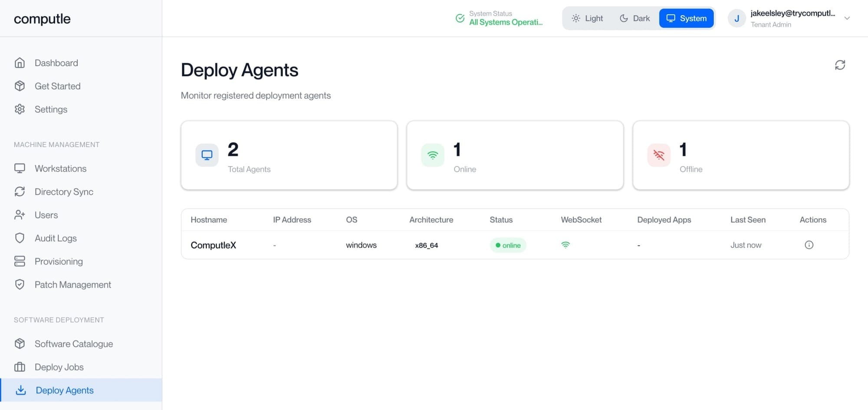The height and width of the screenshot is (410, 868).
Task: Select Deploy Agents in the sidebar
Action: [x=81, y=390]
